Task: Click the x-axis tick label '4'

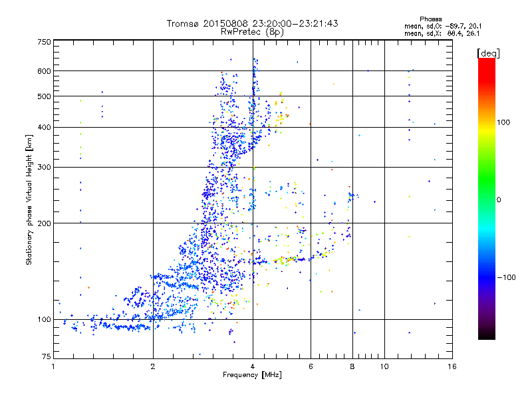Action: [x=253, y=366]
